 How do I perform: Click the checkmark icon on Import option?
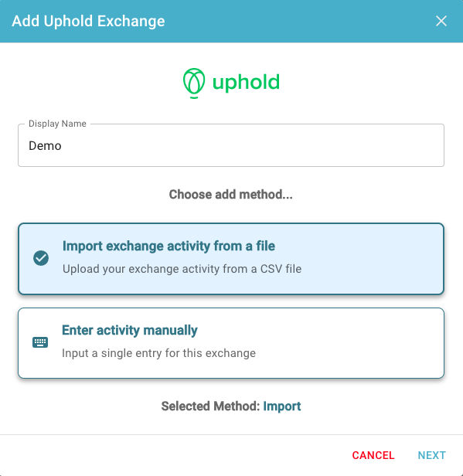click(41, 258)
